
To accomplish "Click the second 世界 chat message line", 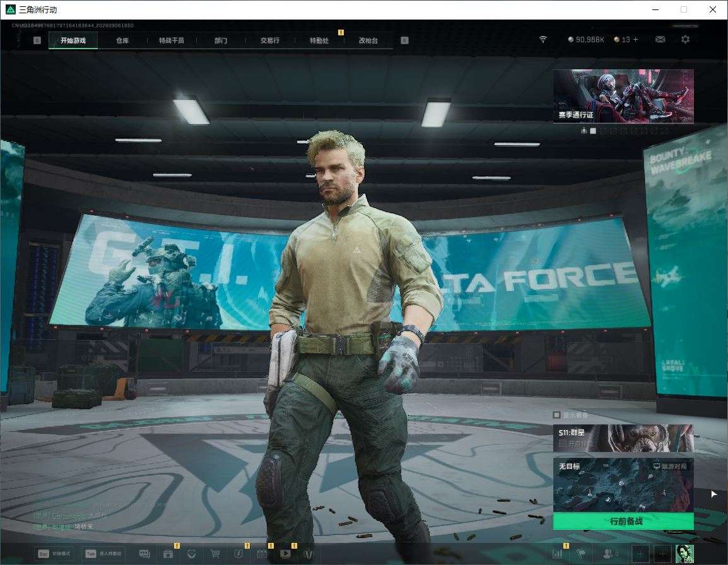I will [x=64, y=527].
